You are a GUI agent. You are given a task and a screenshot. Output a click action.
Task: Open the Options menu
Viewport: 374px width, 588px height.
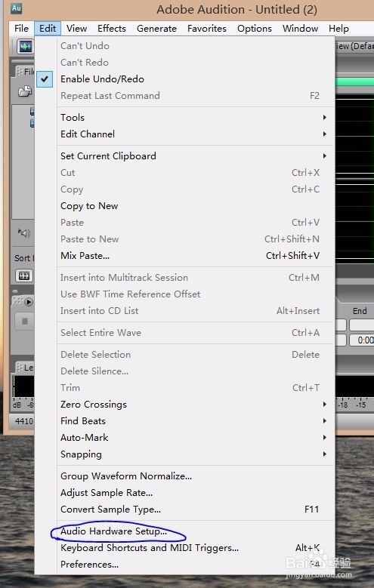254,29
